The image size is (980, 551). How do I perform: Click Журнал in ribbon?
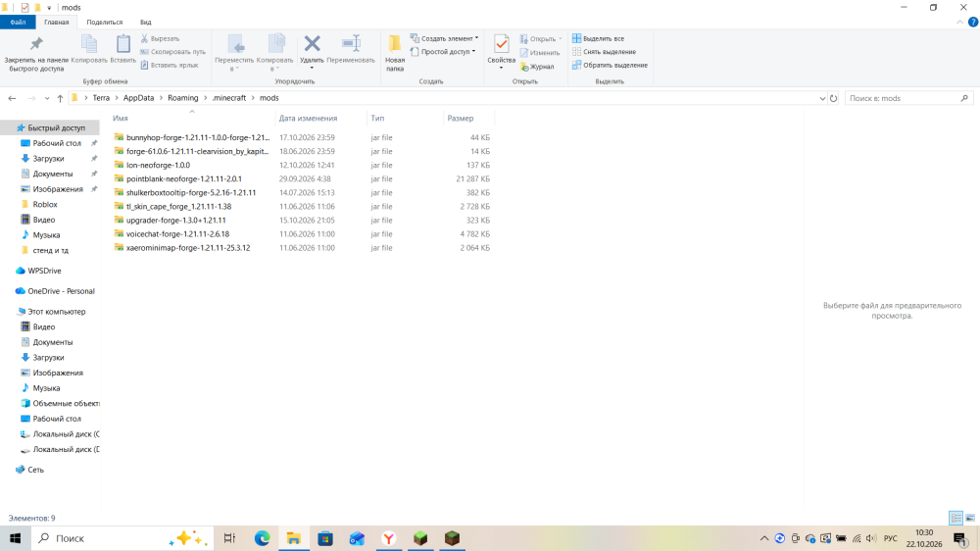coord(537,67)
